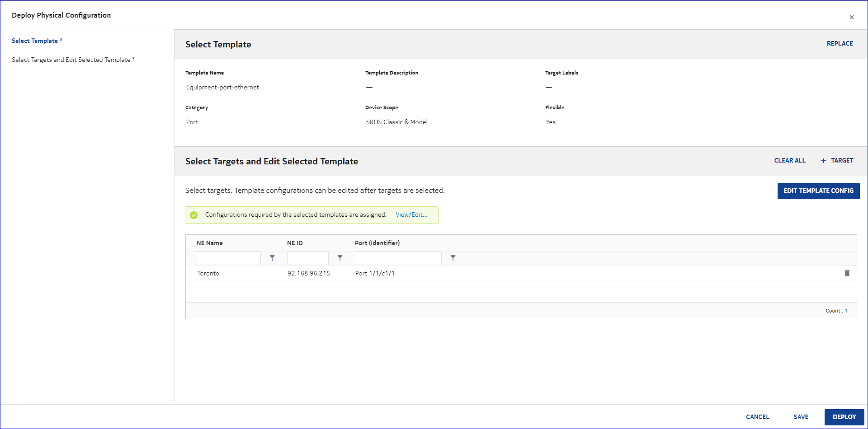Sort by the NE Name column header
Viewport: 868px width, 429px height.
point(210,243)
